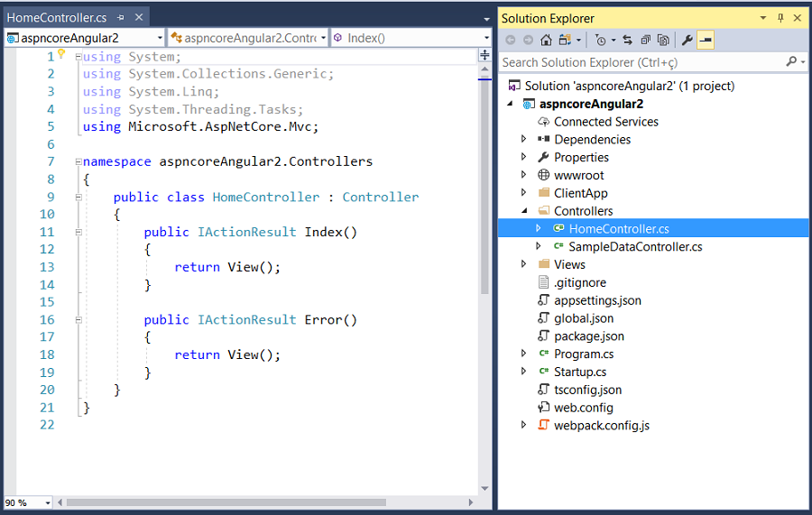The height and width of the screenshot is (515, 812).
Task: Select the Views folder icon
Action: 543,264
